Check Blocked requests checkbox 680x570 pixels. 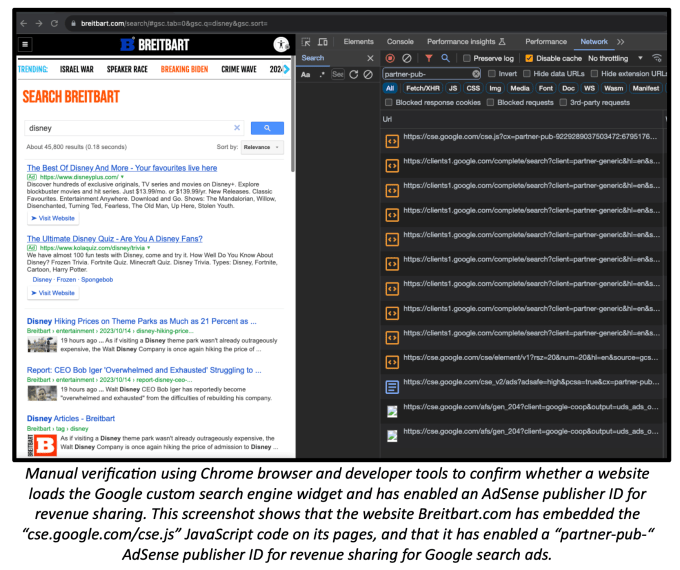point(490,102)
